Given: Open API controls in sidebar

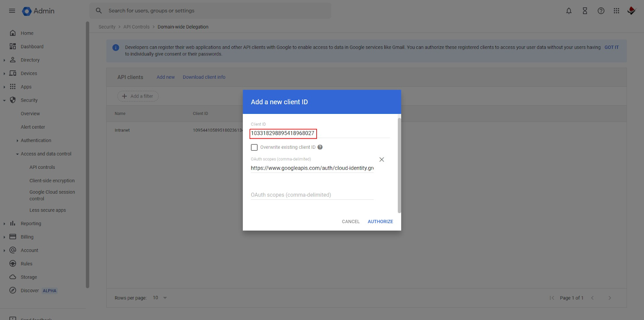Looking at the screenshot, I should tap(42, 167).
